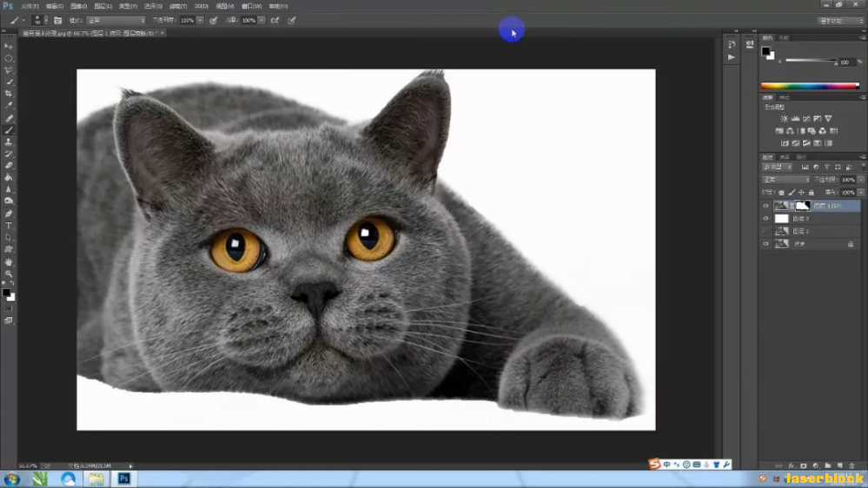This screenshot has height=488, width=868.
Task: Select the Elliptical Marquee tool
Action: pyautogui.click(x=9, y=59)
